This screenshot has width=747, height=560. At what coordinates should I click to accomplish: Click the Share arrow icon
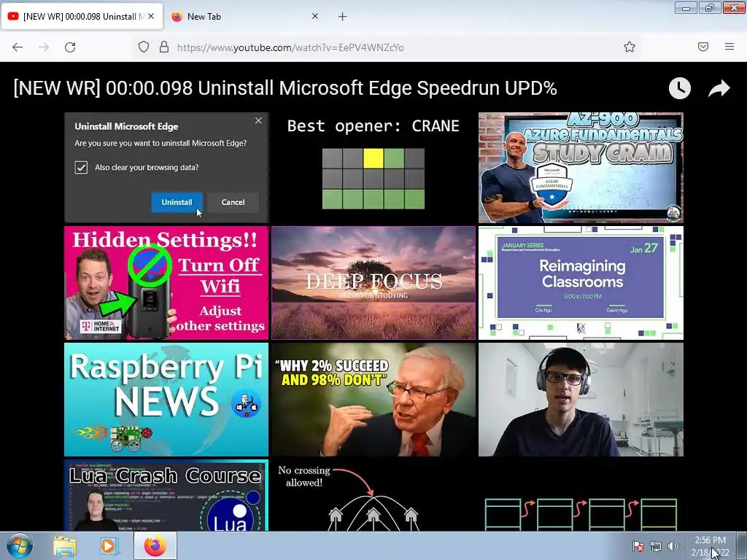pyautogui.click(x=719, y=88)
